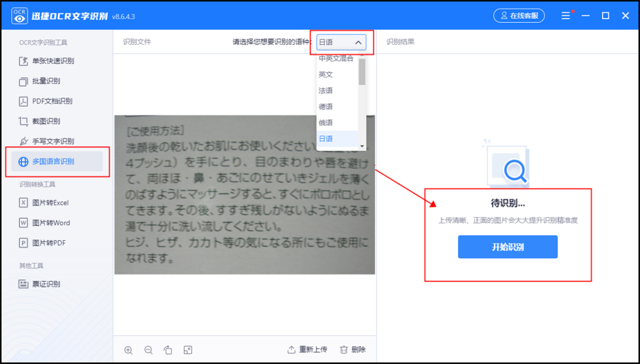Click the 迅捷OCR app logo icon
Viewport: 640px width, 364px height.
(20, 16)
